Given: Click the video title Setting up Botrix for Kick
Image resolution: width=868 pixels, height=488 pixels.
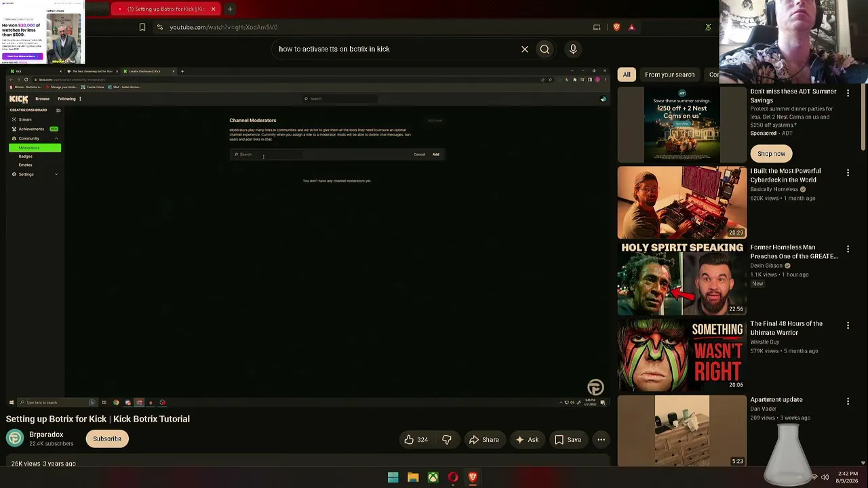Looking at the screenshot, I should pos(98,419).
